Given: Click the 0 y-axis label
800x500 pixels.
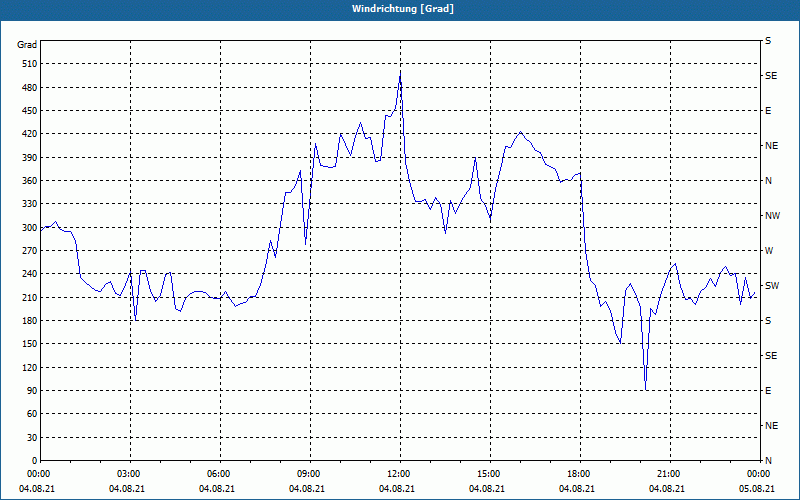Looking at the screenshot, I should tap(34, 461).
